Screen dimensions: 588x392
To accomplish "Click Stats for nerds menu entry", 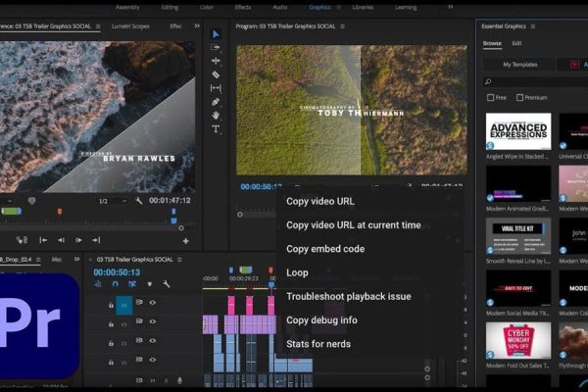I will pos(318,344).
